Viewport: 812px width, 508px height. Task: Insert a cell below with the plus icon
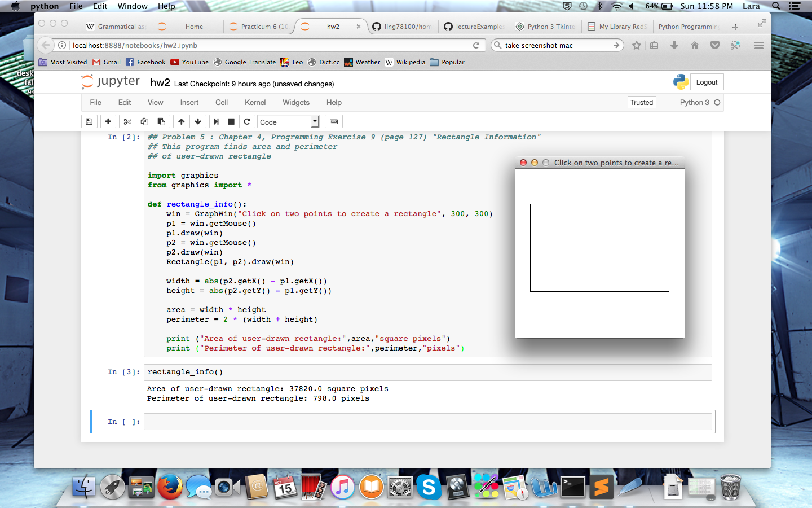(108, 121)
